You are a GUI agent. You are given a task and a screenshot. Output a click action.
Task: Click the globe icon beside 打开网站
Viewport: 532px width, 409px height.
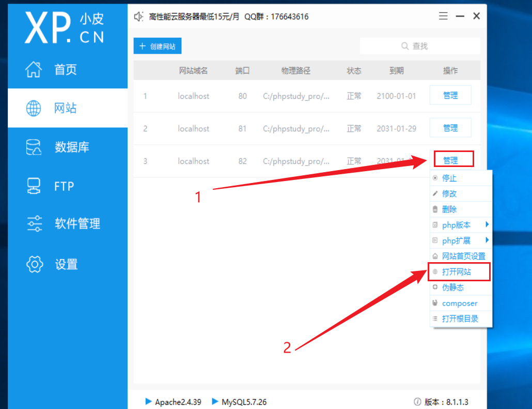click(435, 271)
